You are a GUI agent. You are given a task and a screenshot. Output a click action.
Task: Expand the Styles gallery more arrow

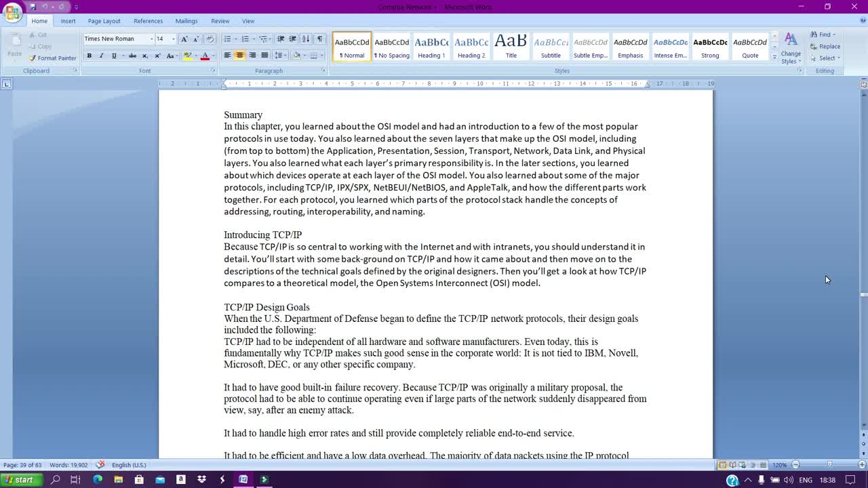pos(774,58)
